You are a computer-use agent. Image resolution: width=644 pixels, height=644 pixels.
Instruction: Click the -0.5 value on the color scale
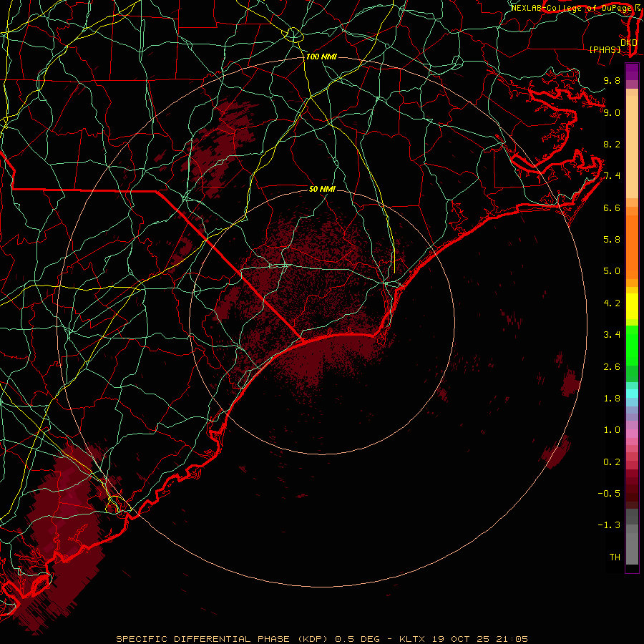[609, 494]
